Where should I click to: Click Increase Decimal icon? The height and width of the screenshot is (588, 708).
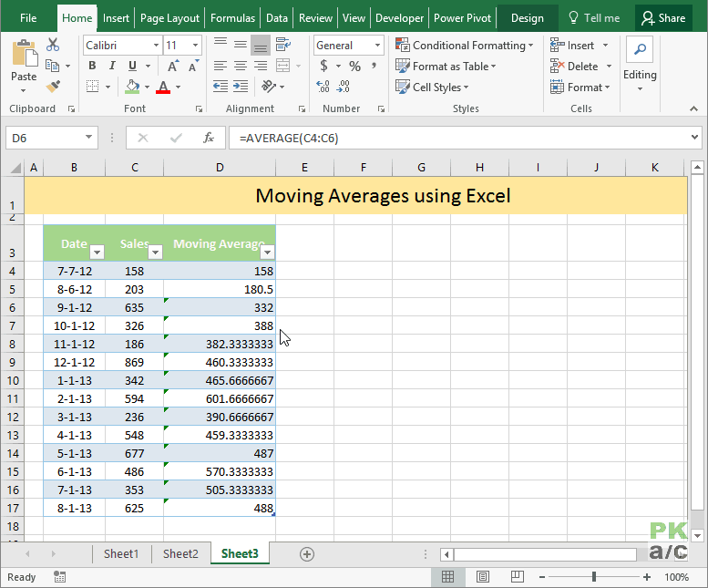click(x=323, y=87)
